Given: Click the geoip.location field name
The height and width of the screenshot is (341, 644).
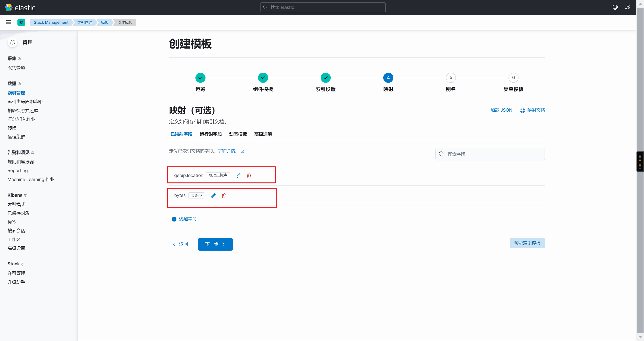Looking at the screenshot, I should (x=189, y=175).
